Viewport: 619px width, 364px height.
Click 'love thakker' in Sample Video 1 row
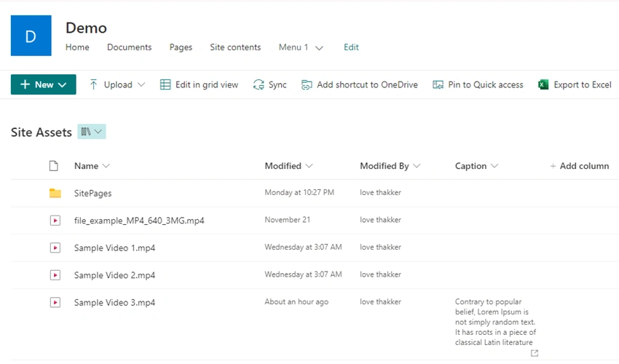tap(380, 247)
